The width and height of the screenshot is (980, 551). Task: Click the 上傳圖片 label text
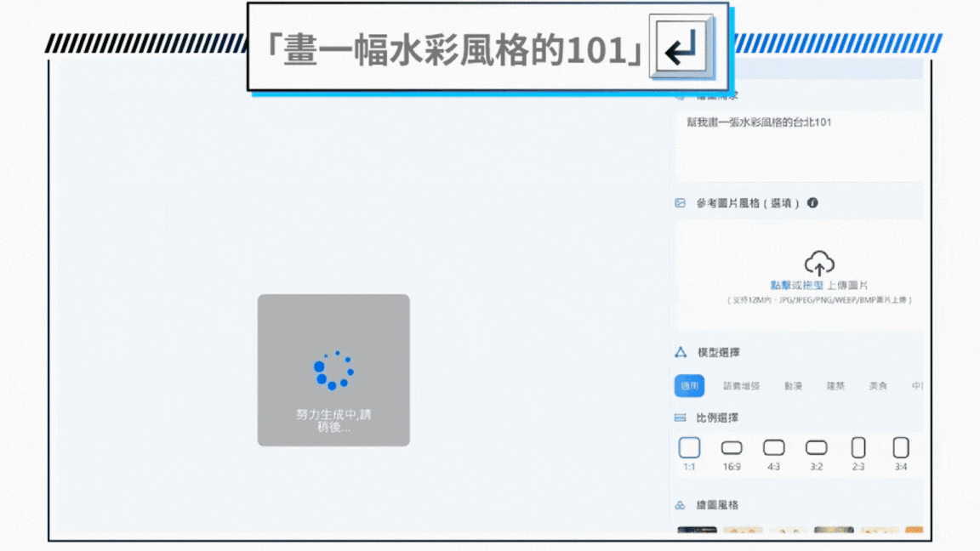point(847,286)
